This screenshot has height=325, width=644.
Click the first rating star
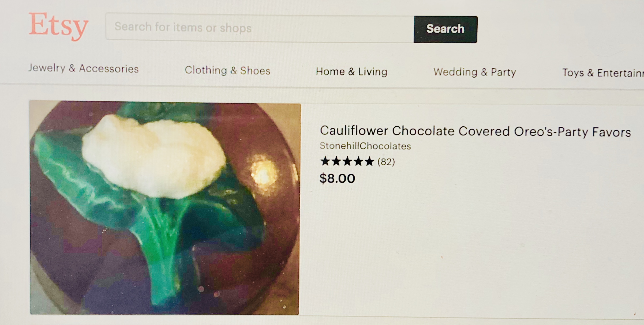tap(325, 161)
